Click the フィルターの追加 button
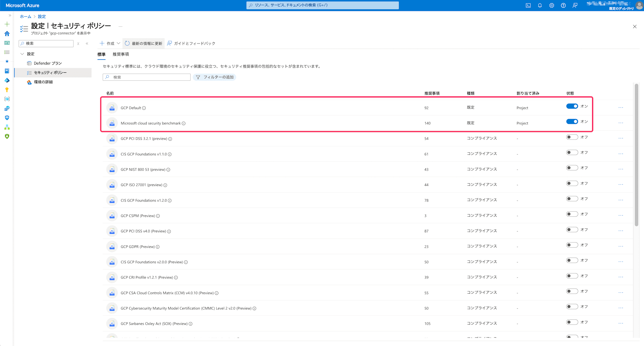Viewport: 644px width, 346px height. 214,77
